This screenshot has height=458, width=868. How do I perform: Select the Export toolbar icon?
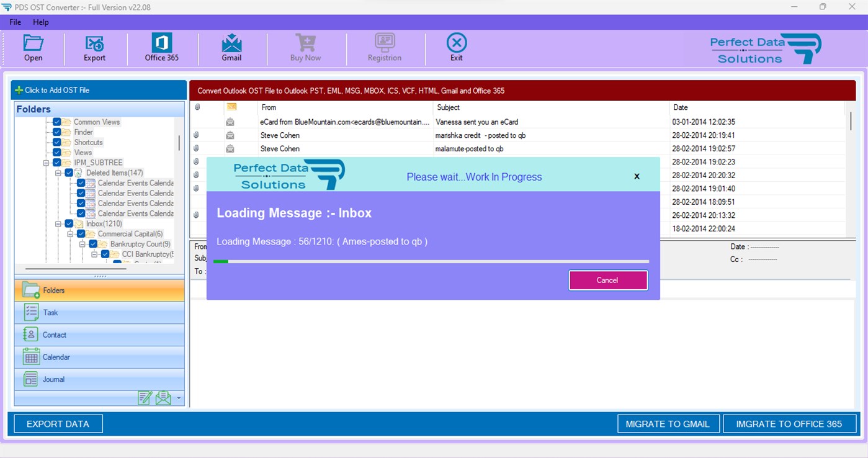(x=94, y=47)
